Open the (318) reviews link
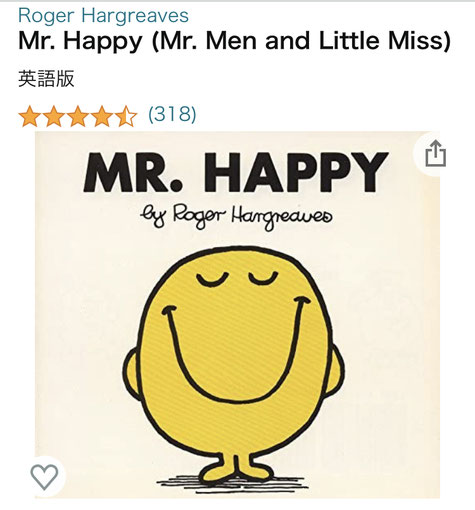This screenshot has height=510, width=475. [x=172, y=114]
